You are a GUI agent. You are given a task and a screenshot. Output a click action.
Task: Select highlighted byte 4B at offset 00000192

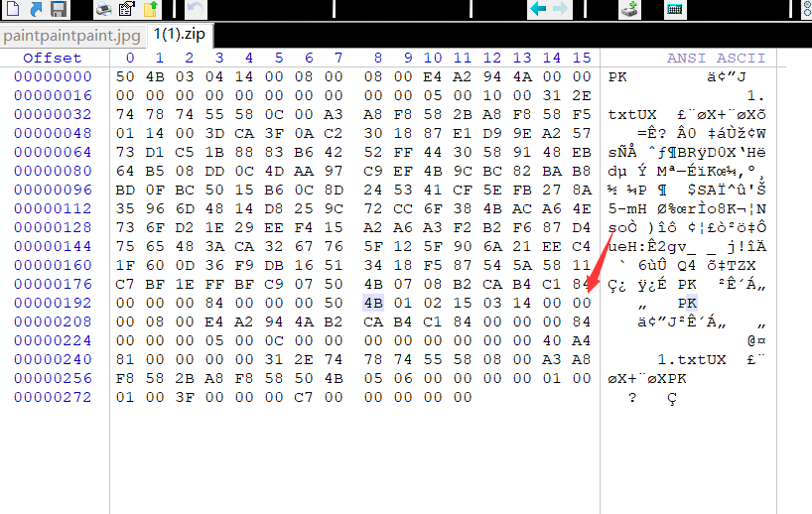pyautogui.click(x=373, y=303)
